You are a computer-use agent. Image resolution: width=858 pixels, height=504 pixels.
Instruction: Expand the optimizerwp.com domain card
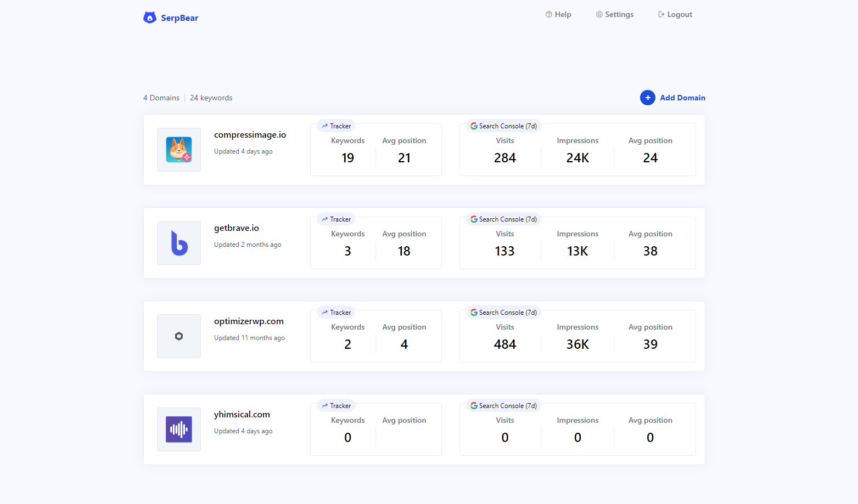point(249,321)
